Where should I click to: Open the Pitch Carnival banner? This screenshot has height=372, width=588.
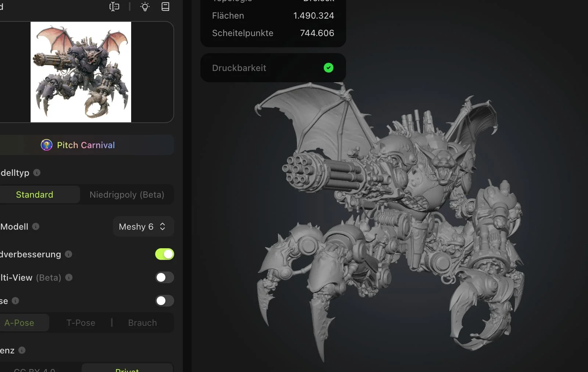[x=87, y=145]
